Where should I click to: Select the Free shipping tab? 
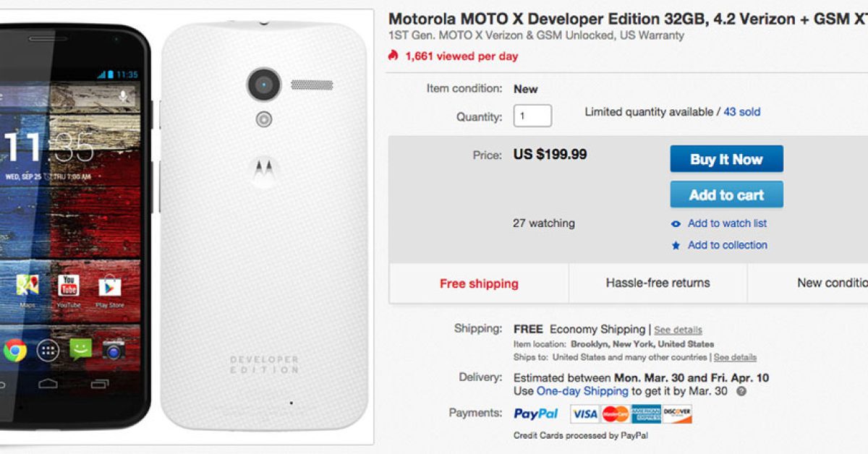(479, 283)
